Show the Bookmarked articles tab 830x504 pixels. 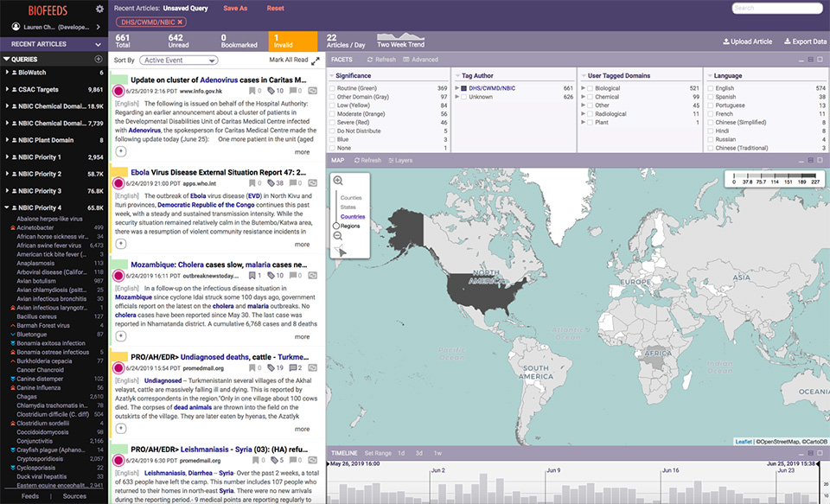241,41
